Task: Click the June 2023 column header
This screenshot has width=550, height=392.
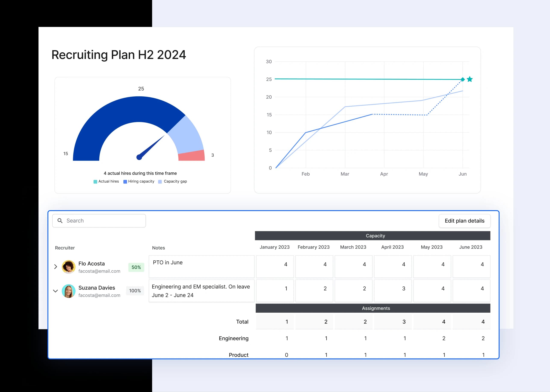Action: click(470, 247)
